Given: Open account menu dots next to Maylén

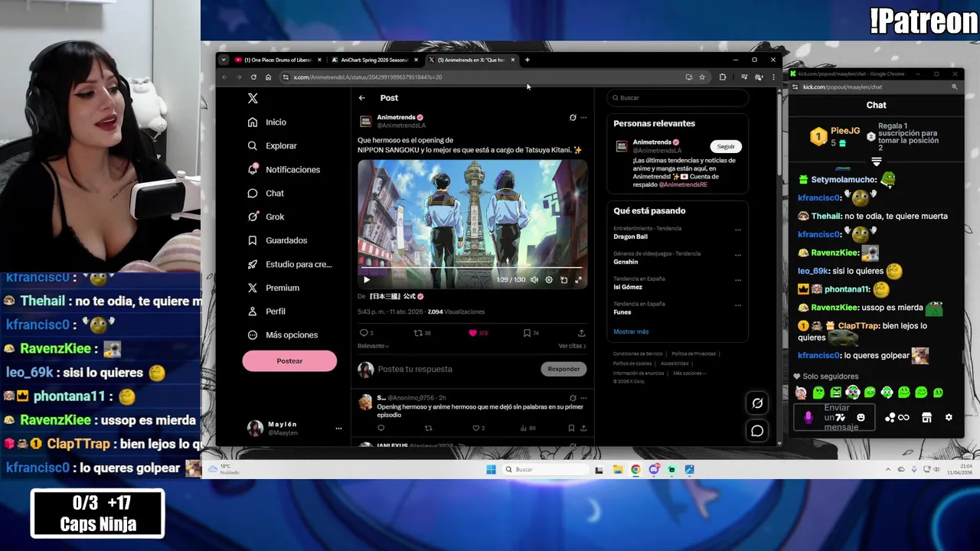Looking at the screenshot, I should click(x=338, y=429).
